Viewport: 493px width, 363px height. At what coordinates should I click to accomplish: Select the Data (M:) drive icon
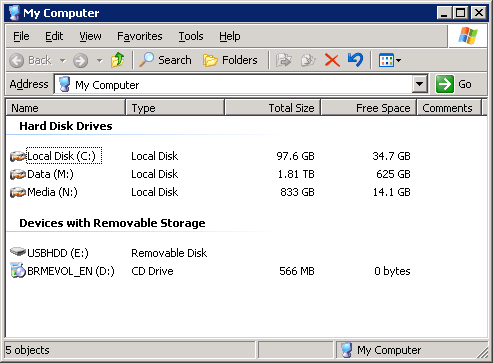pyautogui.click(x=18, y=174)
